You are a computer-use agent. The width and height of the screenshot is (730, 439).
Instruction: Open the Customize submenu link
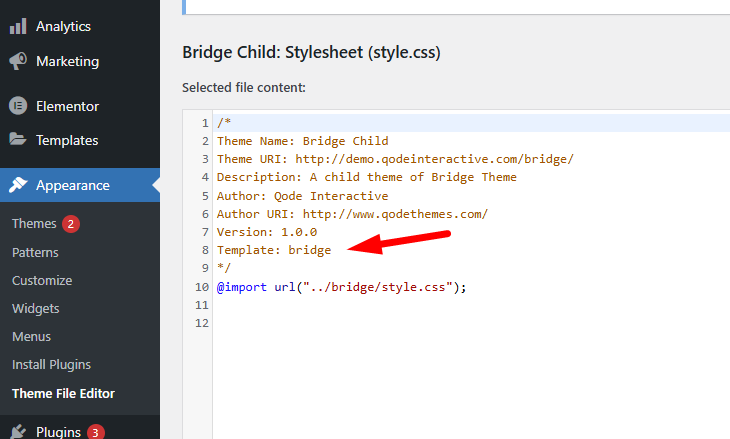[42, 281]
